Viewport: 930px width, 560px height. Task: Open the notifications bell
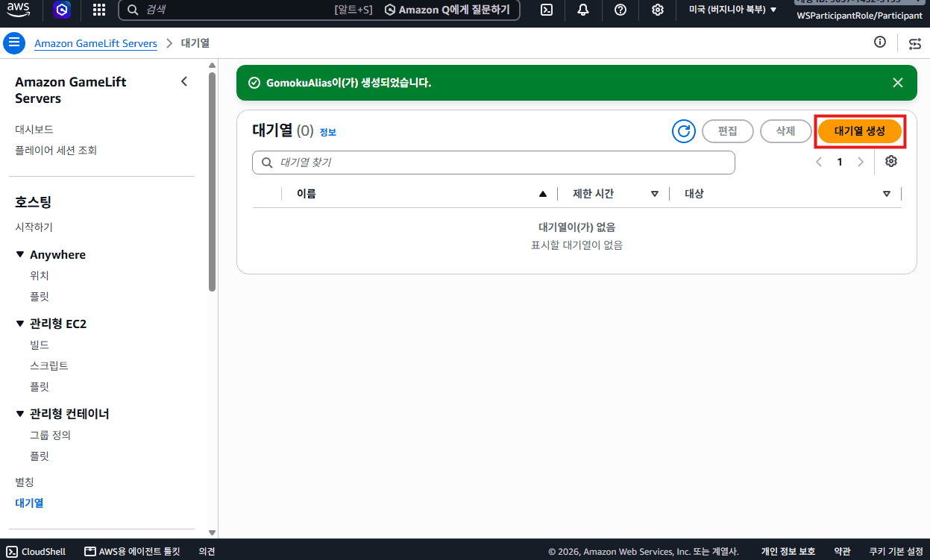click(x=583, y=10)
